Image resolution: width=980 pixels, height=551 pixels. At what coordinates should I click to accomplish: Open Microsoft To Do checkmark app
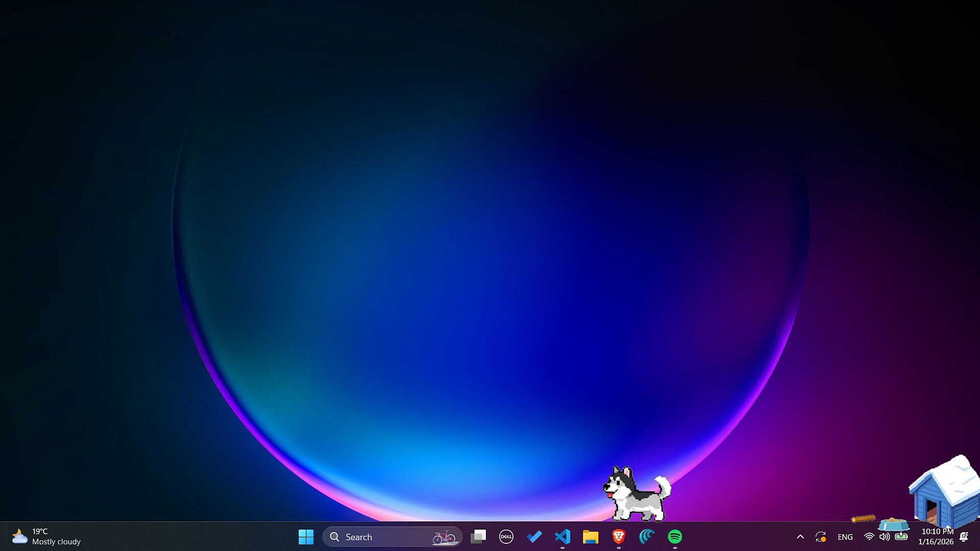click(x=534, y=537)
